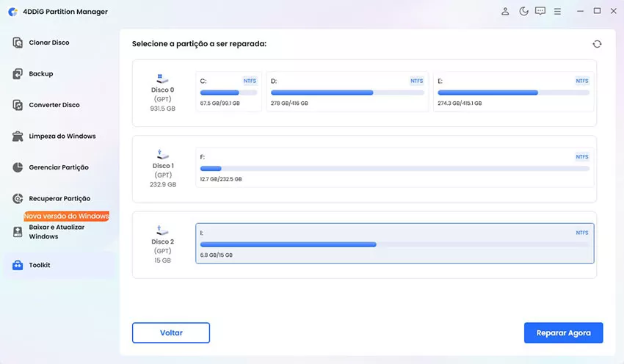Click NTFS tag on partition C:
The height and width of the screenshot is (364, 624).
(x=250, y=81)
